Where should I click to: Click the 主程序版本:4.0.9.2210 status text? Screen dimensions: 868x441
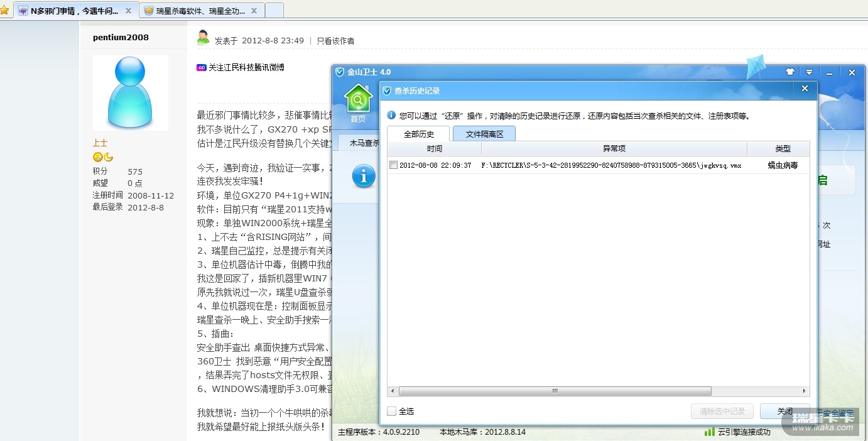tap(379, 432)
